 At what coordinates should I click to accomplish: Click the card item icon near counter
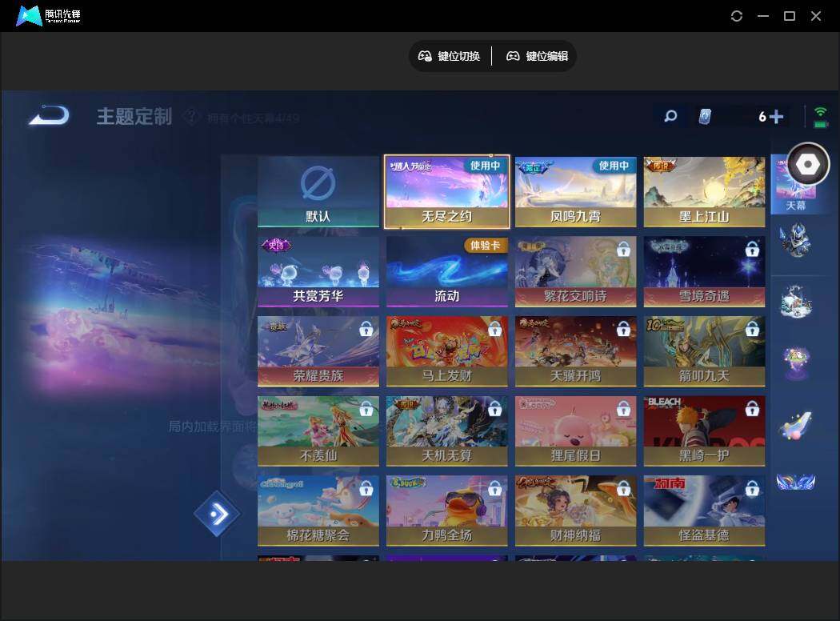[x=704, y=117]
